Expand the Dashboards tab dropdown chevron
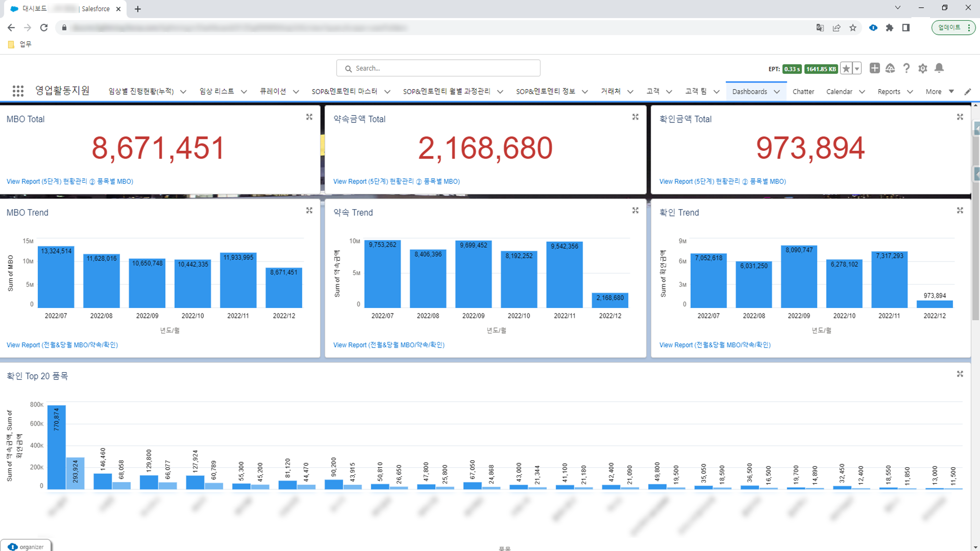The height and width of the screenshot is (551, 980). point(777,92)
